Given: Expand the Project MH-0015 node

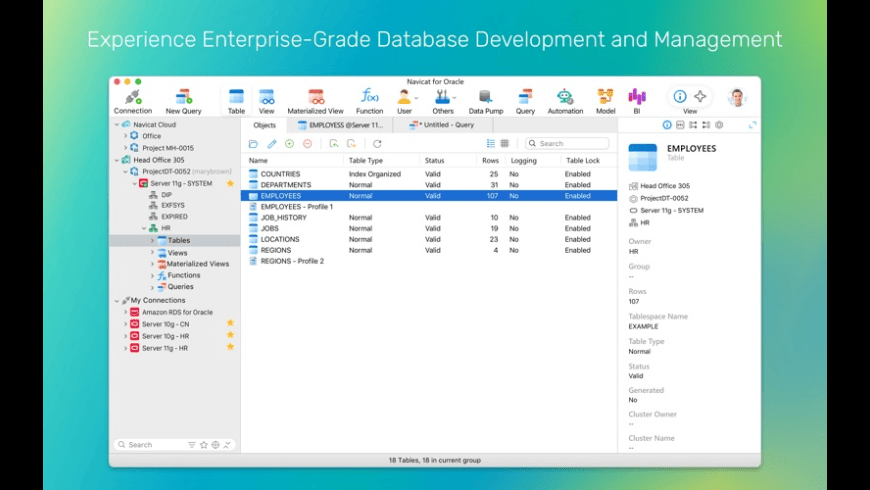Looking at the screenshot, I should click(x=125, y=148).
